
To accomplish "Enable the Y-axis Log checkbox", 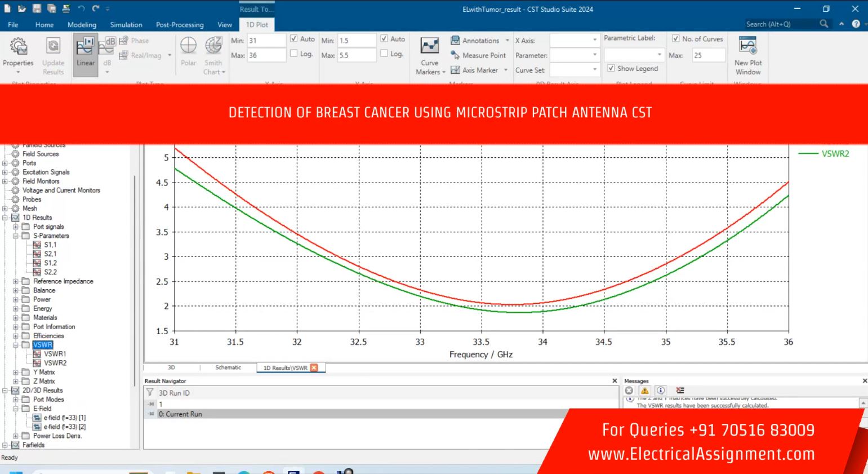I will coord(384,54).
